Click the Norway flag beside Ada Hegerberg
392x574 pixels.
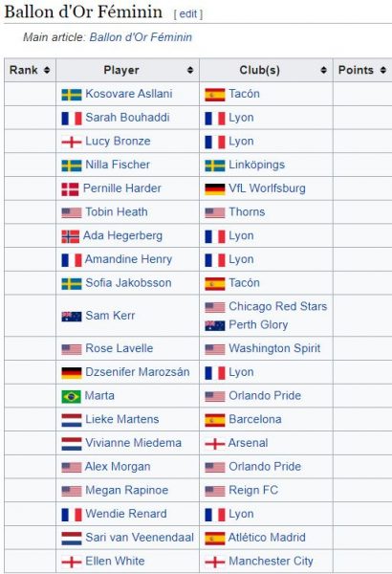click(71, 236)
